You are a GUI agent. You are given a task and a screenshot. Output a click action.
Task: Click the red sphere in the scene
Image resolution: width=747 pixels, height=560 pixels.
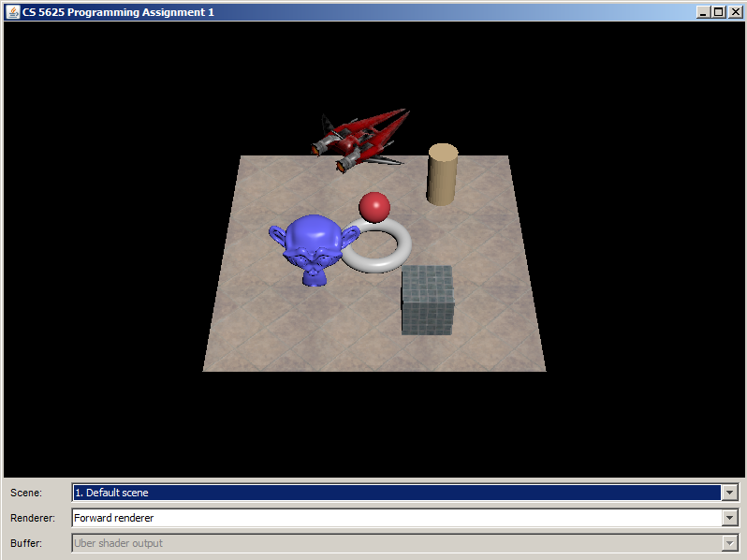tap(374, 206)
